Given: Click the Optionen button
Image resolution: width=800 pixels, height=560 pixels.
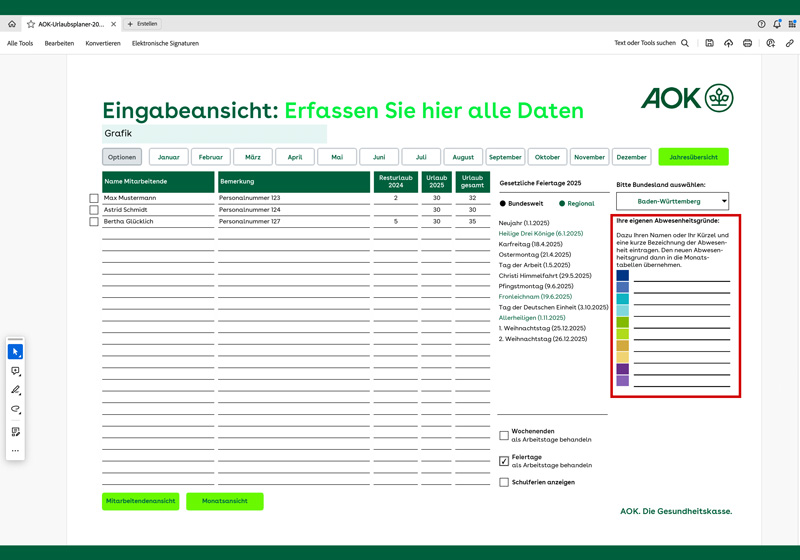Looking at the screenshot, I should 122,157.
